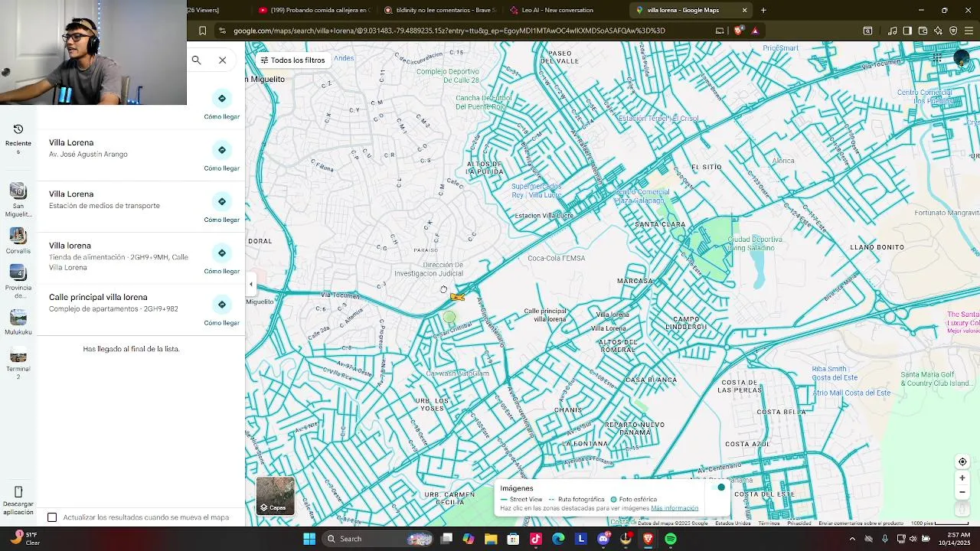Toggle Brave Shields icon in address bar
Viewport: 980px width, 551px height.
click(x=738, y=31)
